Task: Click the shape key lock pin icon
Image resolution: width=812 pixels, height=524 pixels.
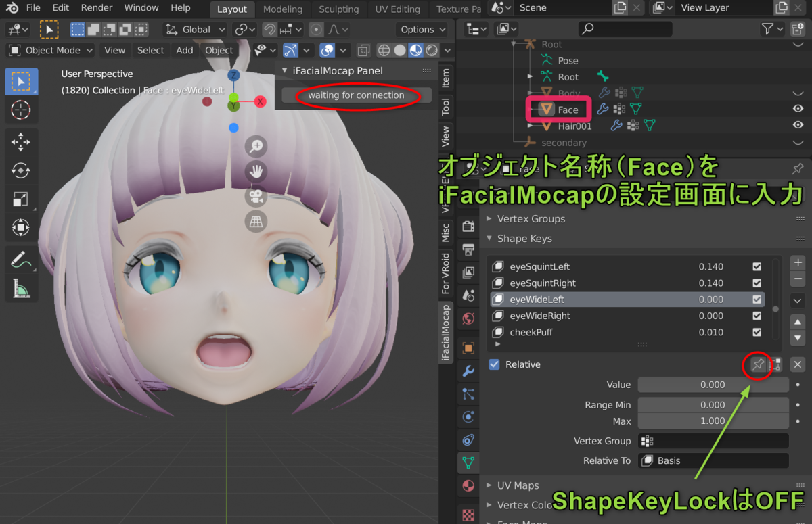Action: click(x=759, y=364)
